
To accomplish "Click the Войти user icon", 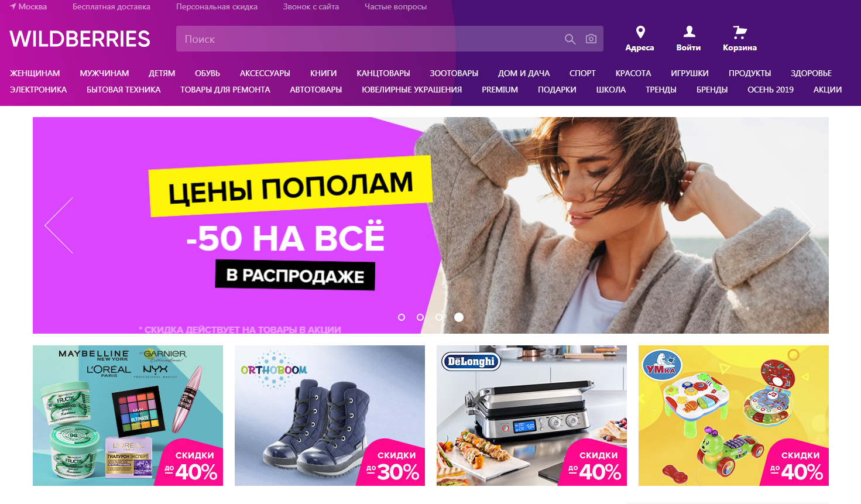I will (x=690, y=32).
